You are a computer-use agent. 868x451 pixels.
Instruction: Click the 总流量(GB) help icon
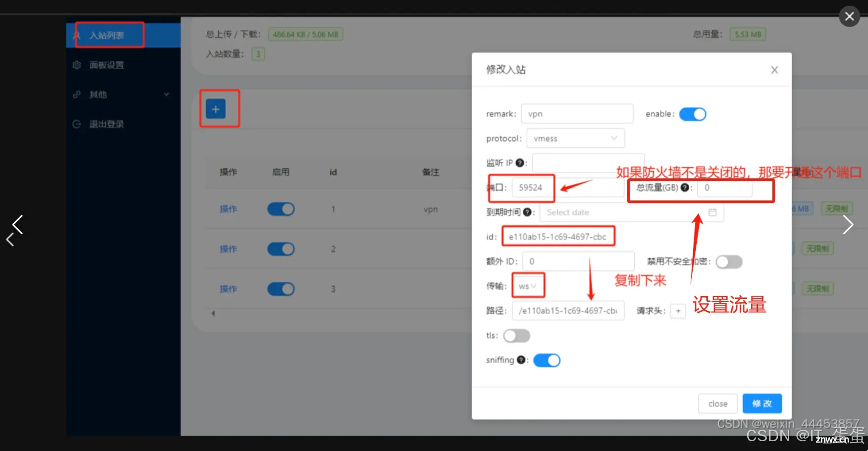coord(685,188)
